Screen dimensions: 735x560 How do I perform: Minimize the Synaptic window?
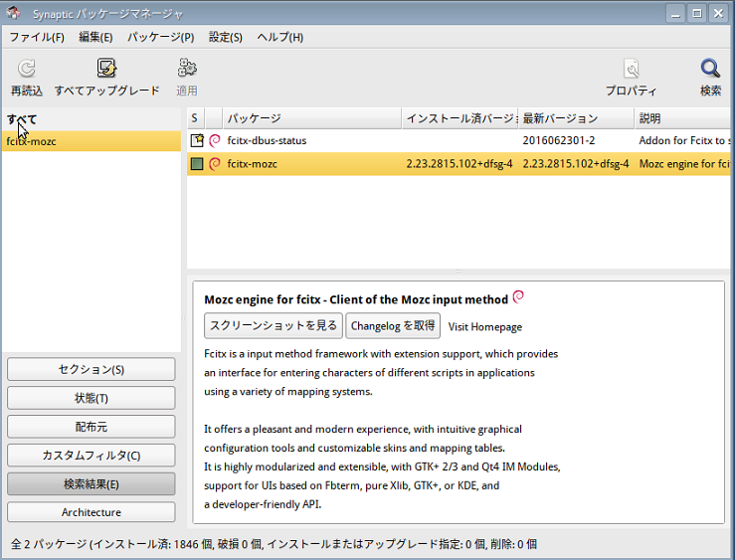click(x=675, y=14)
